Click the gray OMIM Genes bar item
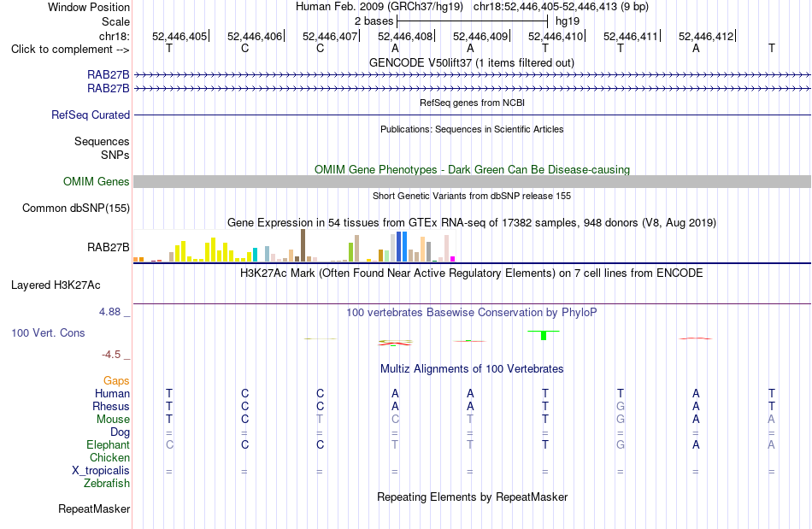The width and height of the screenshot is (812, 529). [x=473, y=181]
